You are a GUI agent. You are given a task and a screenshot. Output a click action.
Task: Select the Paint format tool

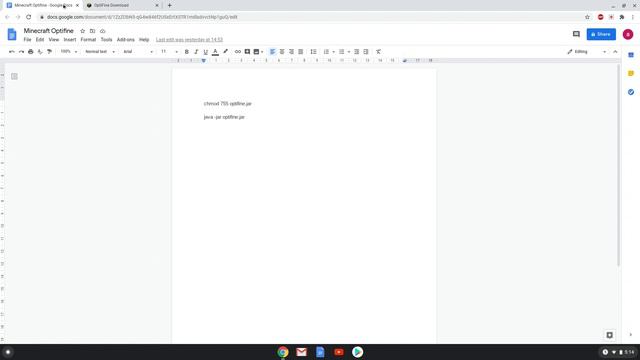(x=49, y=52)
